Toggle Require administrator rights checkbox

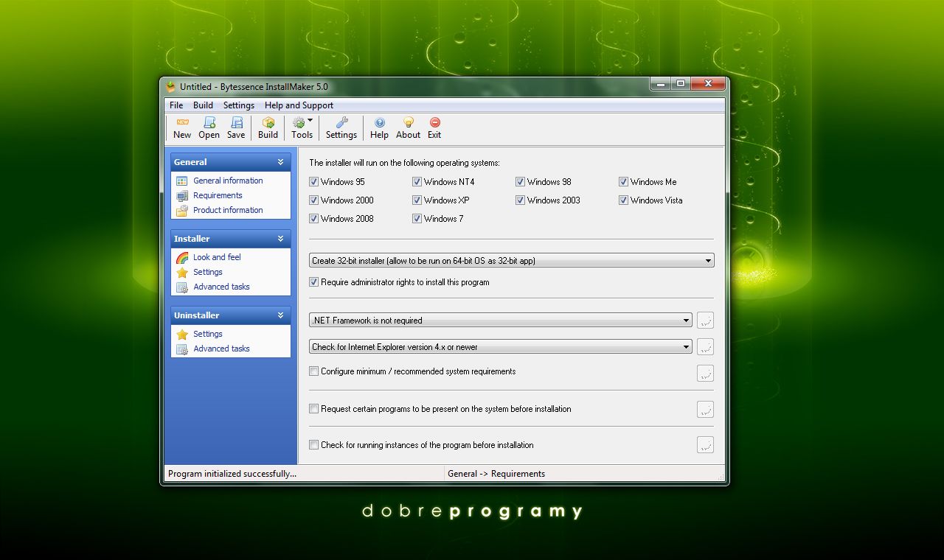coord(314,282)
